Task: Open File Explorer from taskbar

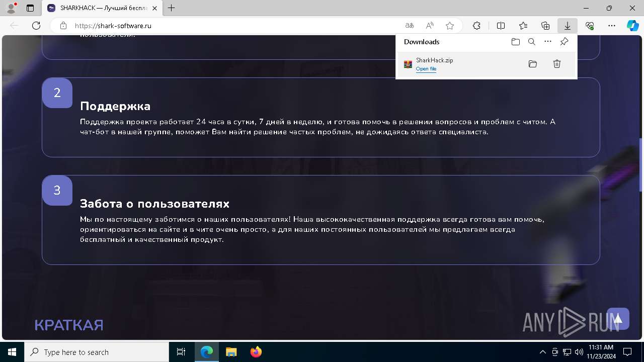Action: point(231,352)
